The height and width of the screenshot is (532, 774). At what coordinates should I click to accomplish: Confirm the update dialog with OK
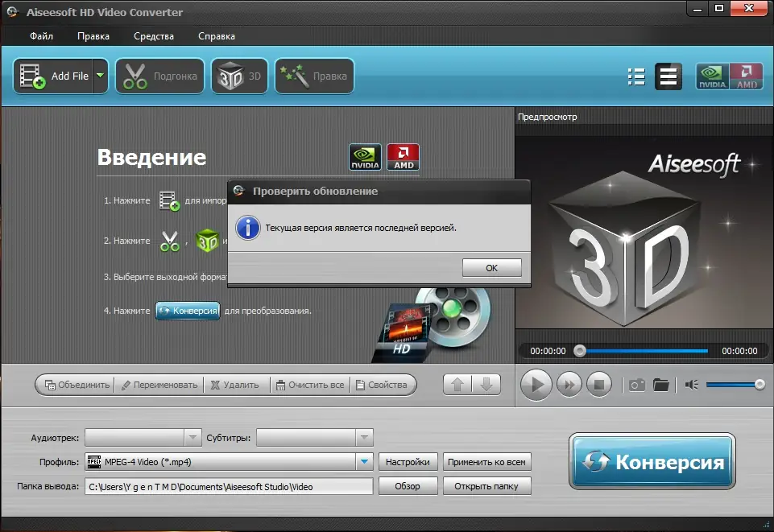[x=491, y=268]
